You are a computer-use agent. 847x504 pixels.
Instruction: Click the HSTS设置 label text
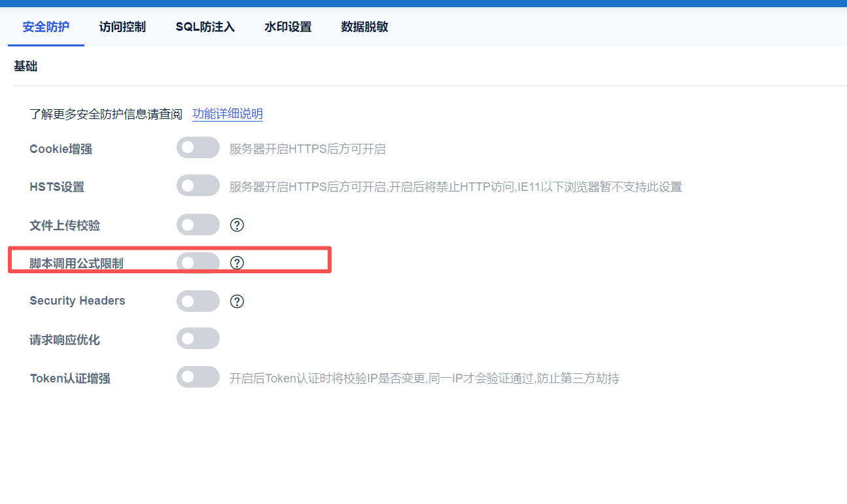pyautogui.click(x=57, y=187)
